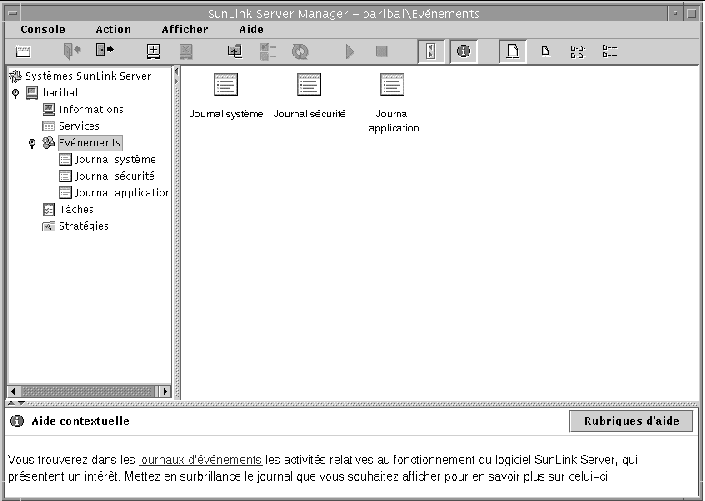The height and width of the screenshot is (501, 705).
Task: Open the Action menu
Action: click(x=113, y=30)
